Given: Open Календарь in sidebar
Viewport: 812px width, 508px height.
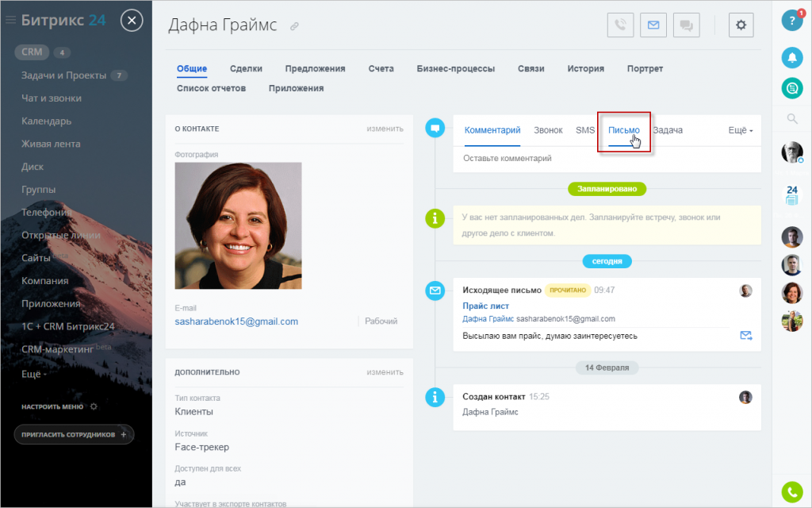Looking at the screenshot, I should point(46,121).
